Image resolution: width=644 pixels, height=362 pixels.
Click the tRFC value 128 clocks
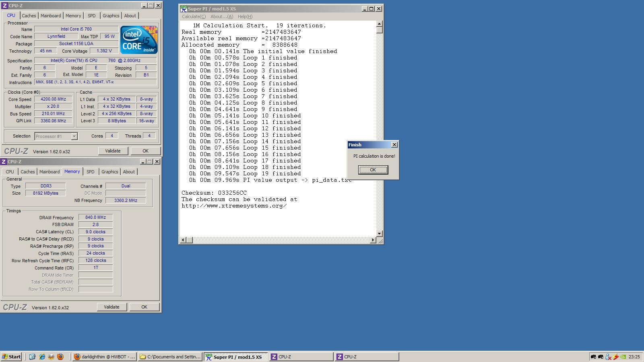[x=96, y=260]
